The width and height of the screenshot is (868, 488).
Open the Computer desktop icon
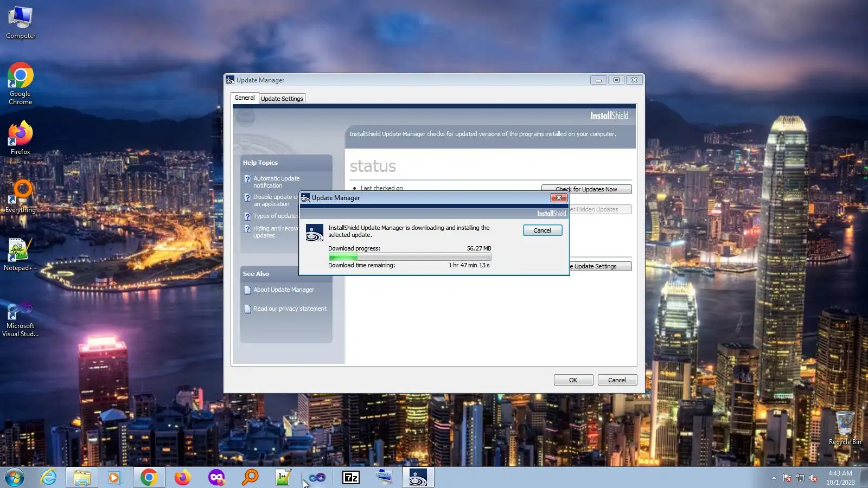[x=21, y=23]
